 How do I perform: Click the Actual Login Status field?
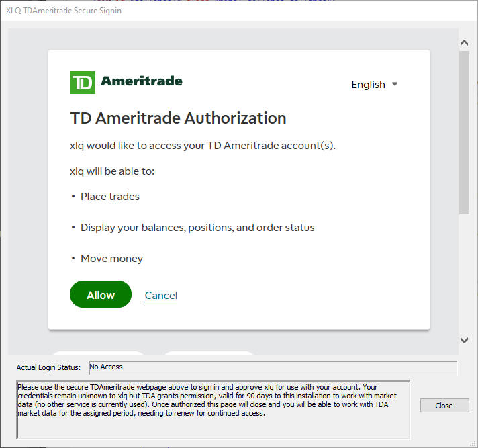pyautogui.click(x=273, y=367)
